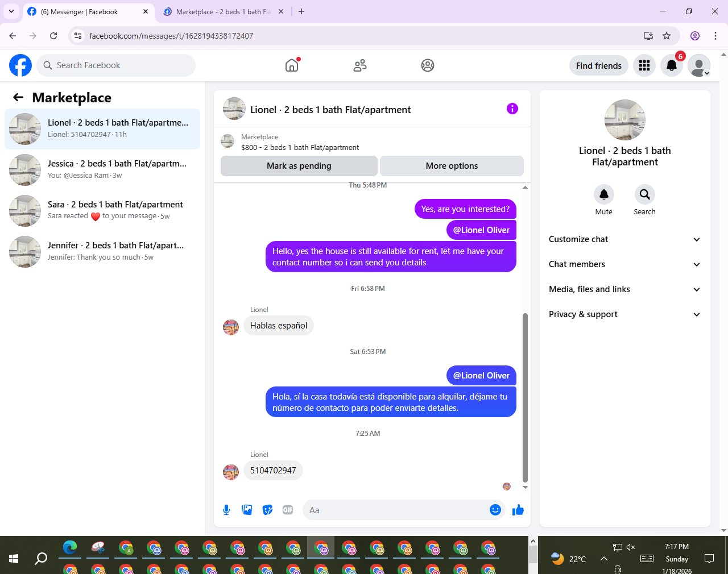
Task: Click the Facebook logo icon
Action: click(x=20, y=65)
